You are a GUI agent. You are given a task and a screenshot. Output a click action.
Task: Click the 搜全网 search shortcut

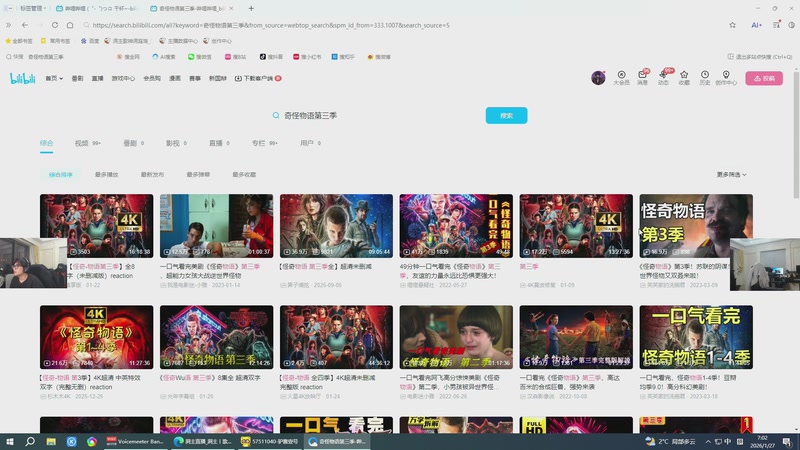point(128,57)
